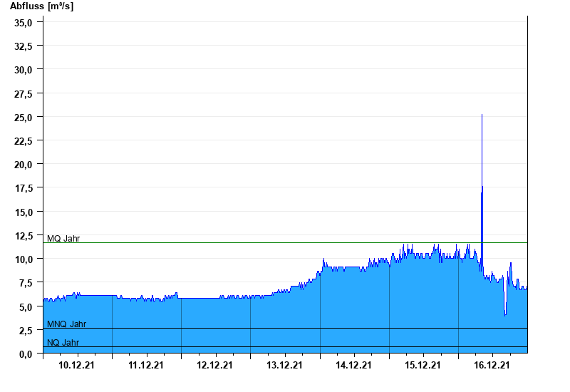Click the 17,5 y-axis label
This screenshot has height=392, width=570.
[x=24, y=188]
